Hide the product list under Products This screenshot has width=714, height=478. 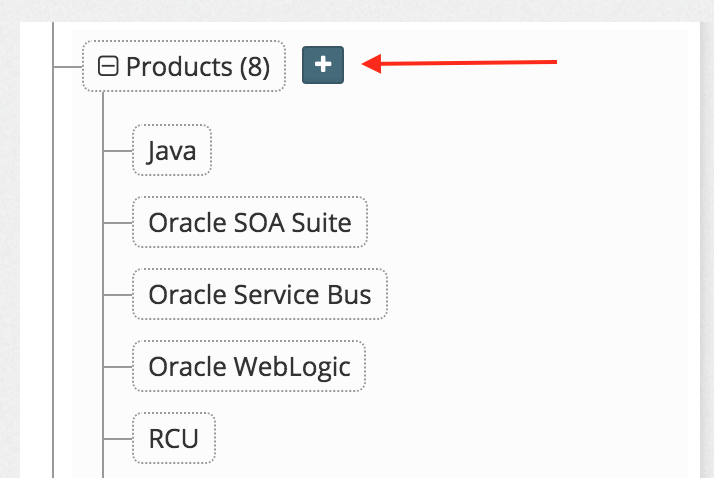point(108,67)
